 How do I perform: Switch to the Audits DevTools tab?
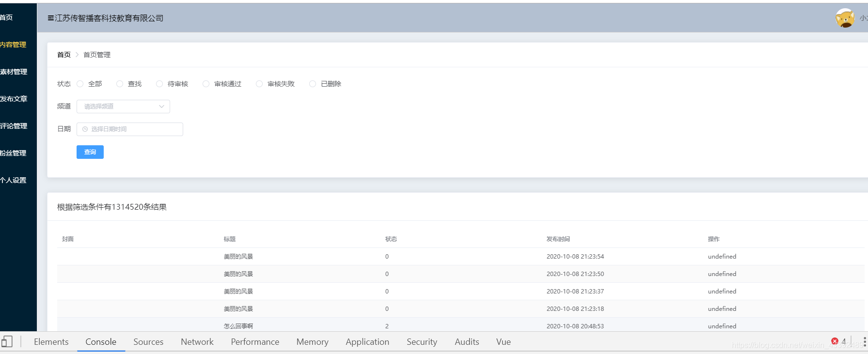point(467,341)
